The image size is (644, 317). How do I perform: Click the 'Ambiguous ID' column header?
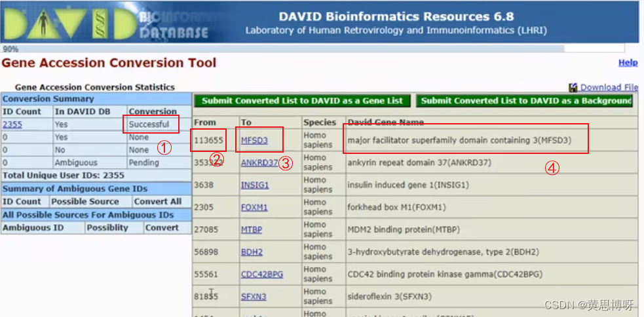coord(33,227)
